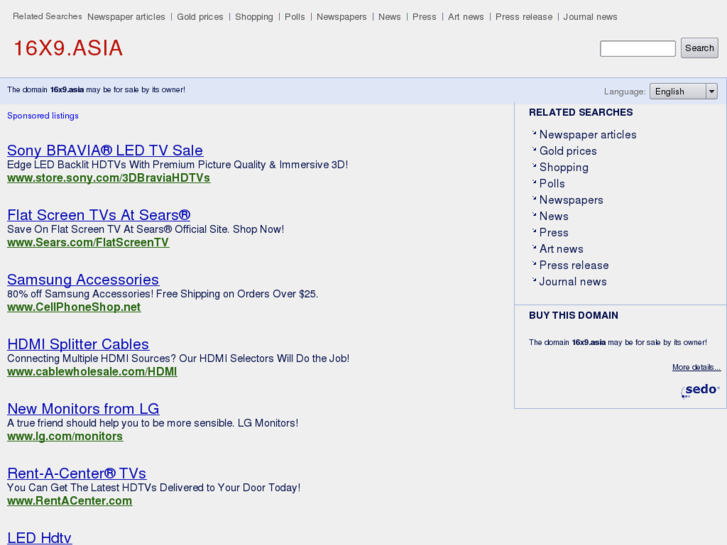Viewport: 727px width, 545px height.
Task: Click the BUY THIS DOMAIN heading
Action: (x=574, y=315)
